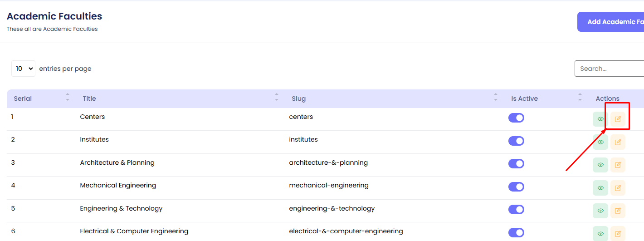Image resolution: width=644 pixels, height=241 pixels.
Task: Edit the Institutes faculty entry
Action: (617, 142)
